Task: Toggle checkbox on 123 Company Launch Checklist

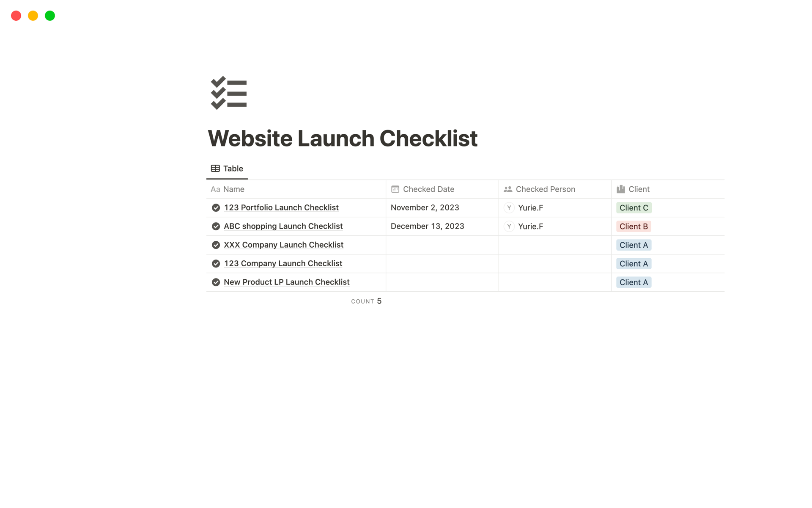Action: point(216,263)
